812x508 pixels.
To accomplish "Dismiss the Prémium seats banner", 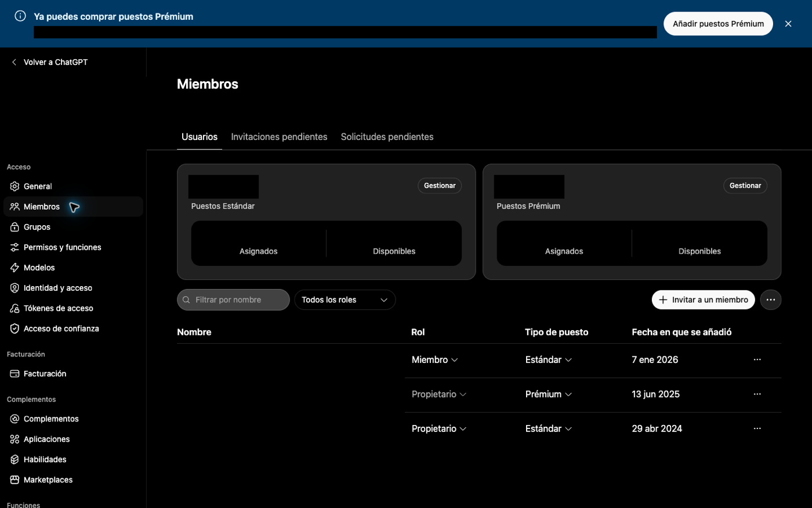I will point(788,24).
